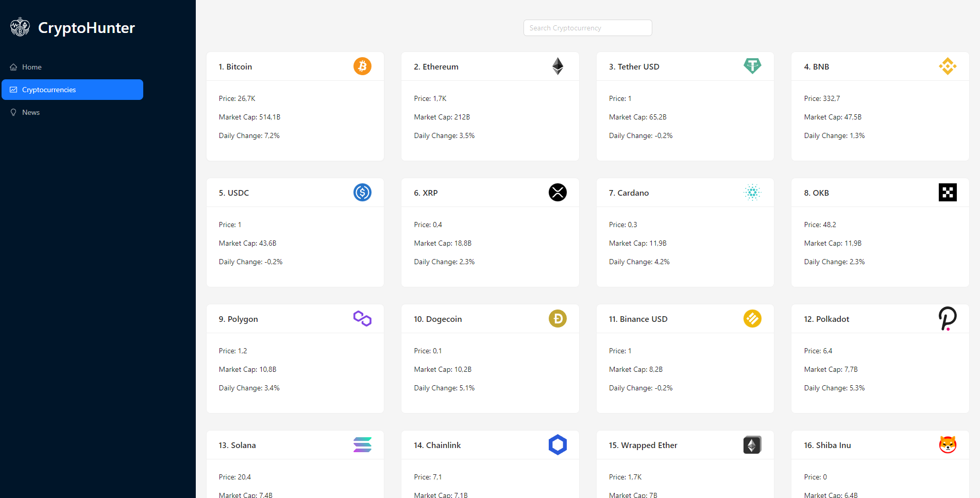Click the Polygon logo icon

tap(362, 318)
